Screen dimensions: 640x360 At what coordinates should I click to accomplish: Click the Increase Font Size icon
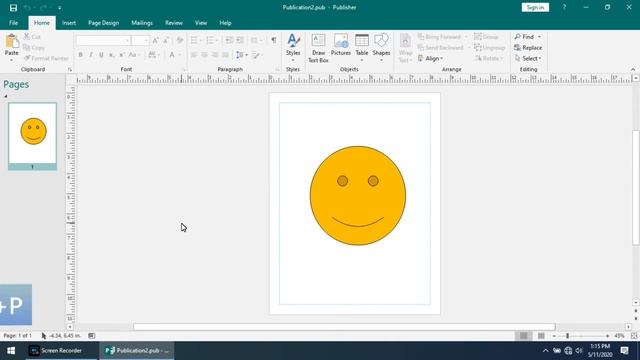tap(155, 40)
